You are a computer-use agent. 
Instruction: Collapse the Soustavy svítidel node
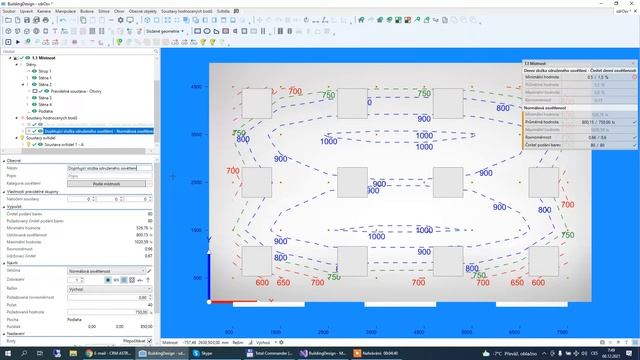(x=17, y=138)
